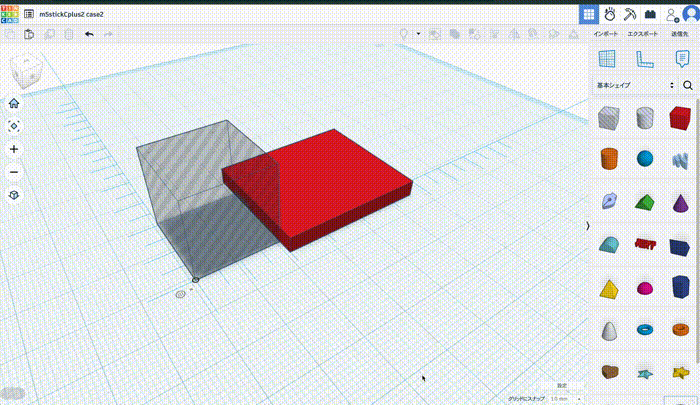Toggle the show-all lightbulb in toolbar
Screen dimensions: 700x405
pos(404,34)
